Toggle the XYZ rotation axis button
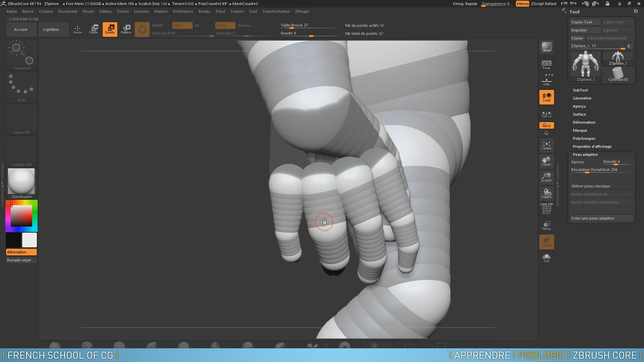The width and height of the screenshot is (644, 362). coord(546,125)
